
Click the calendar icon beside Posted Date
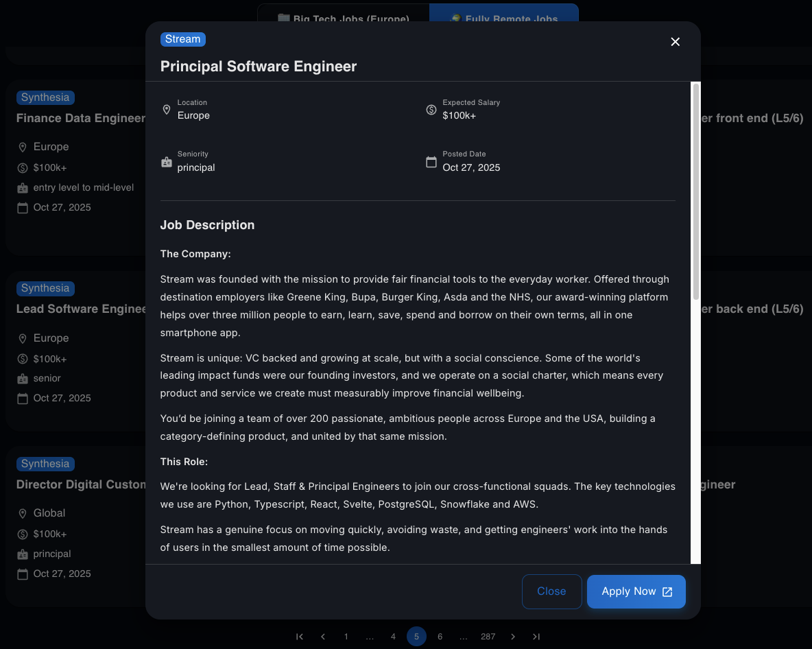[431, 162]
